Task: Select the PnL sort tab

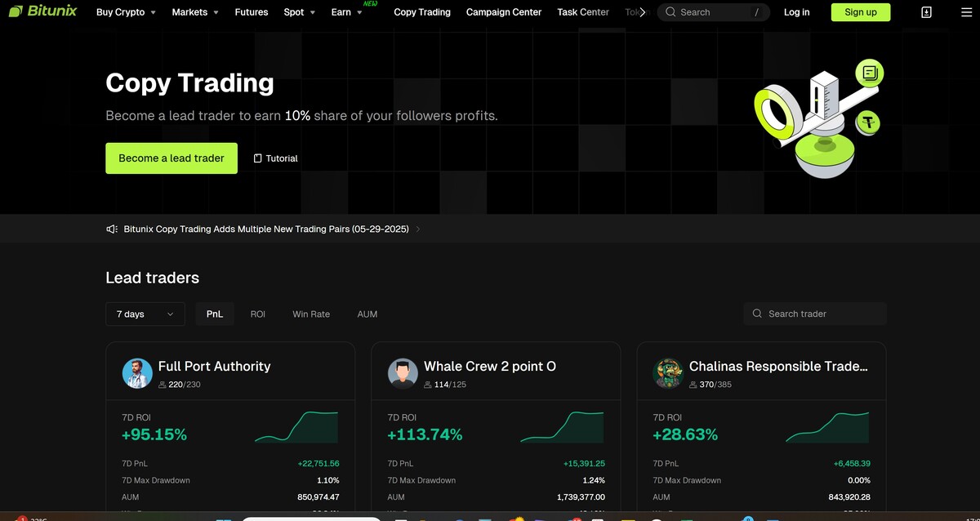Action: pyautogui.click(x=215, y=314)
